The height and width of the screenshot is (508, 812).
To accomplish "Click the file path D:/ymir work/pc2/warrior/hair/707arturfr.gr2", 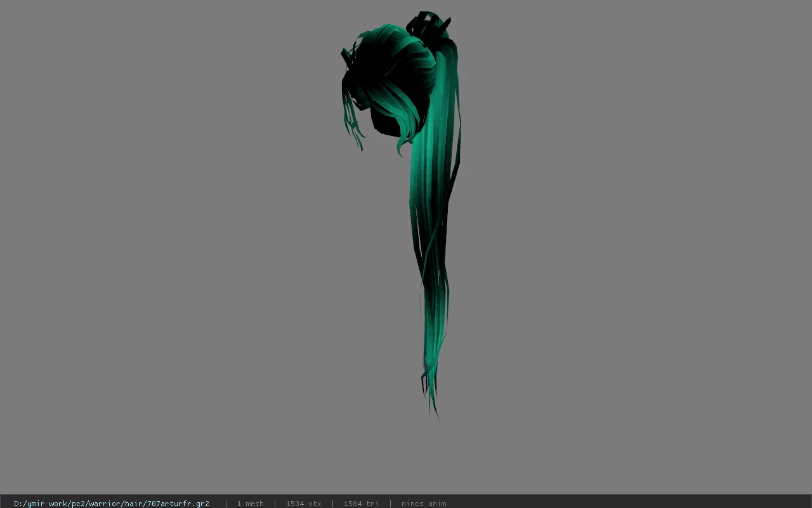I will coord(112,504).
